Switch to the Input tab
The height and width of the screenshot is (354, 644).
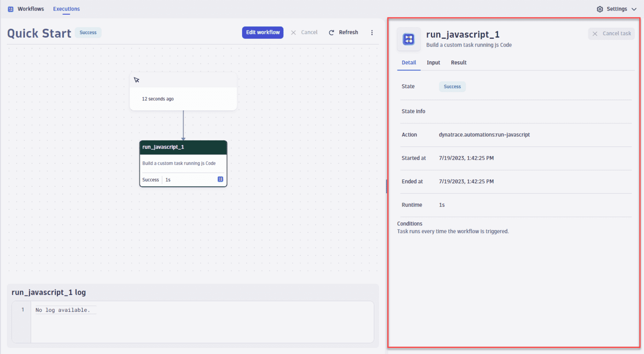click(433, 62)
